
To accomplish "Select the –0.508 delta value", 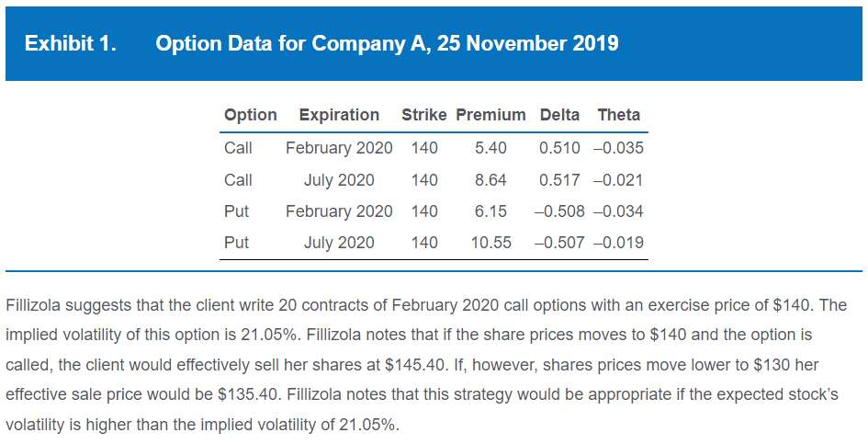I will pyautogui.click(x=559, y=211).
